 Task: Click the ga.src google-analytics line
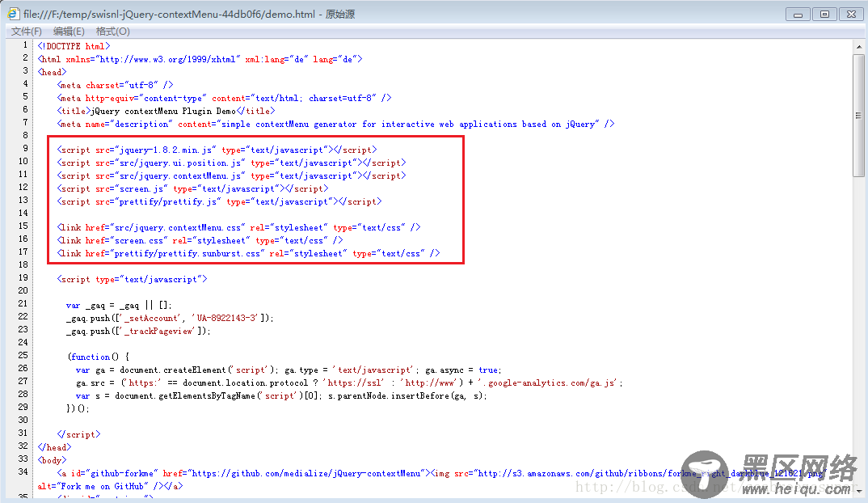coord(349,383)
